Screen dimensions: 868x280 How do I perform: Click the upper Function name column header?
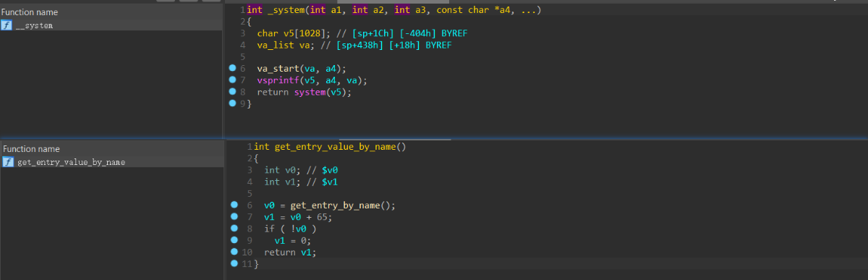[111, 12]
